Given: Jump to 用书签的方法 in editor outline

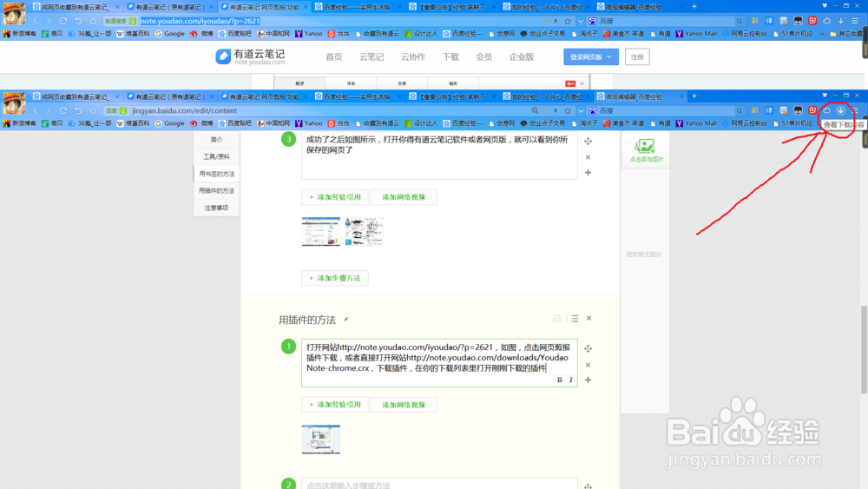Looking at the screenshot, I should pyautogui.click(x=216, y=174).
